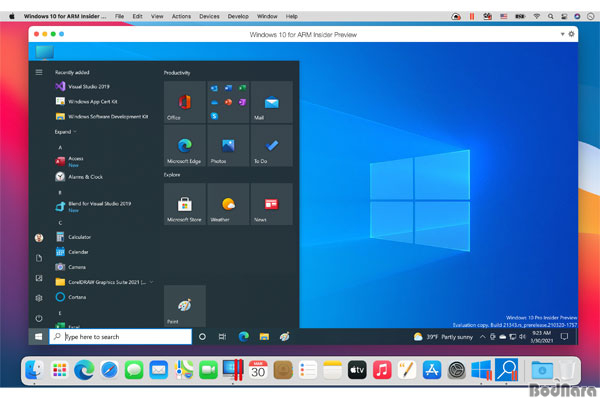Launch Microsoft Edge tile
This screenshot has width=600, height=400.
[184, 145]
